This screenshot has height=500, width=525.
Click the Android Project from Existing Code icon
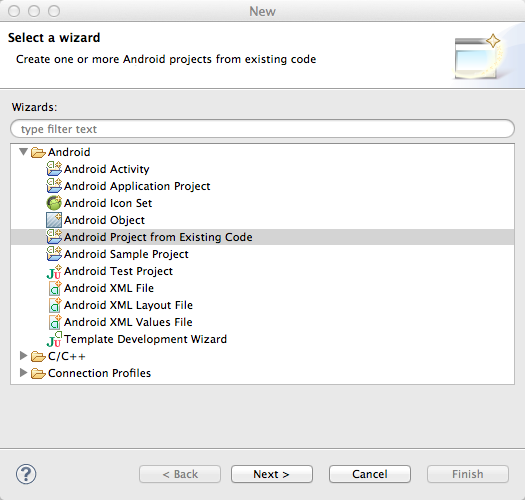pos(54,237)
